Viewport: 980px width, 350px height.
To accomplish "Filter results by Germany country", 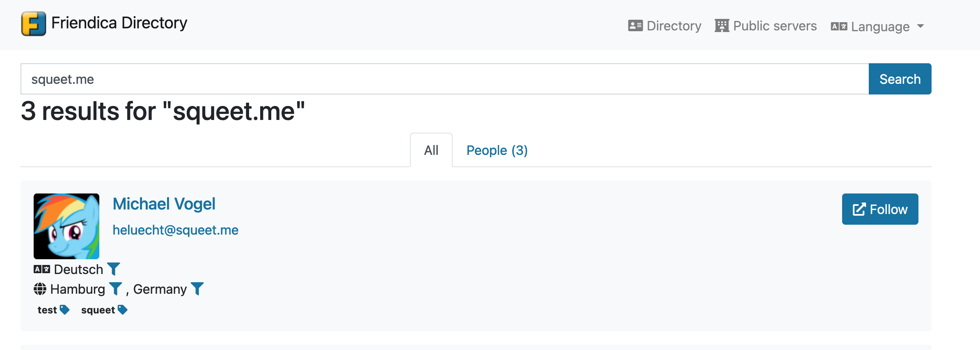I will pyautogui.click(x=197, y=289).
